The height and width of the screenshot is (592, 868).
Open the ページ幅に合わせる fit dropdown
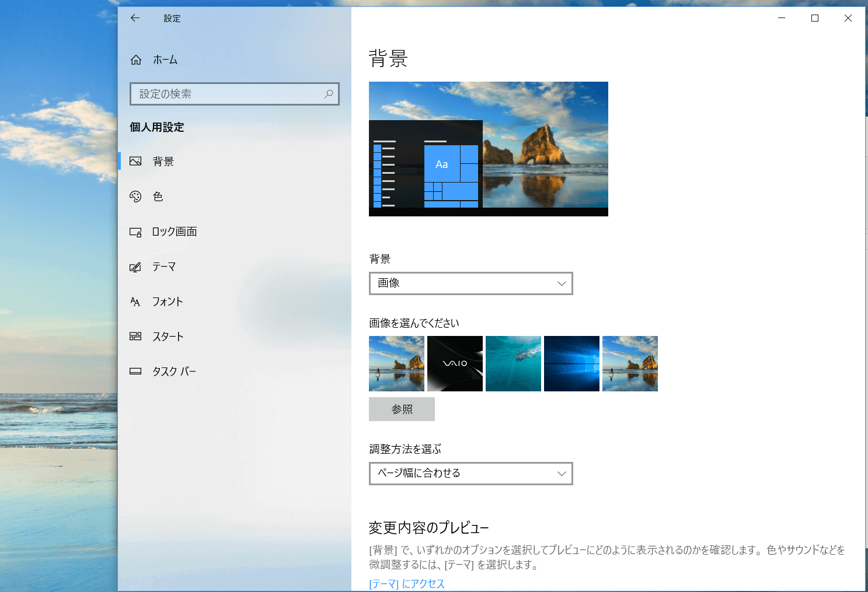click(x=471, y=474)
